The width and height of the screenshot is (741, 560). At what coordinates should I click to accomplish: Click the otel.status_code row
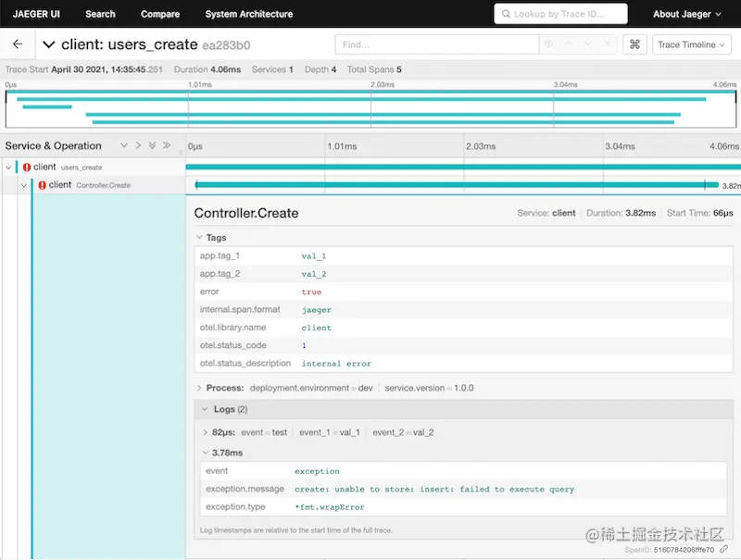(x=464, y=345)
